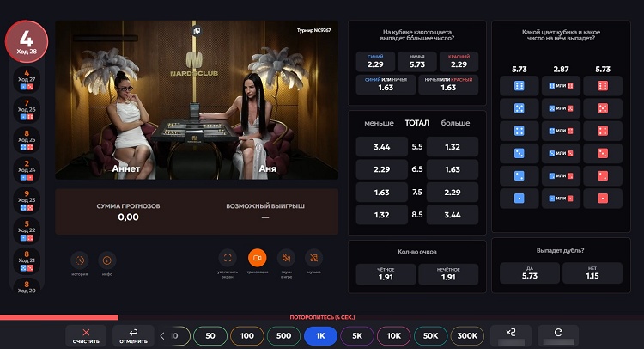Screen dimensions: 644x349
Task: Select the 300K chip
Action: 467,336
